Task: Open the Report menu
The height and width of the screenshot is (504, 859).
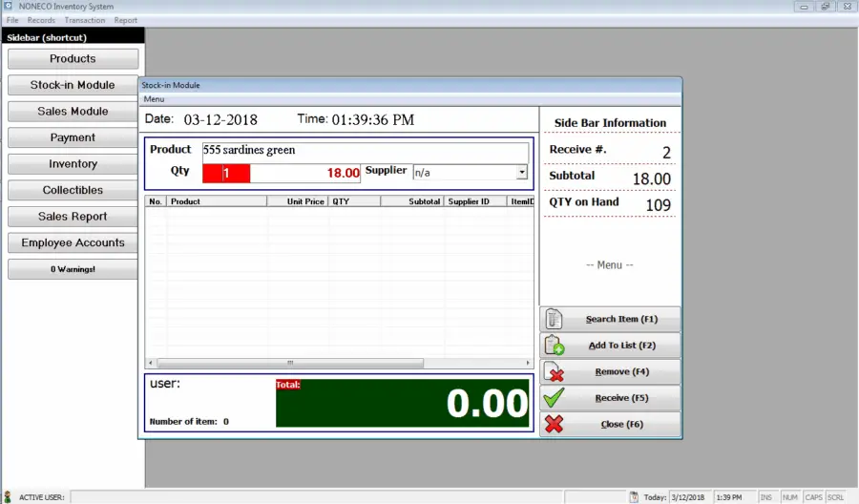Action: point(126,20)
